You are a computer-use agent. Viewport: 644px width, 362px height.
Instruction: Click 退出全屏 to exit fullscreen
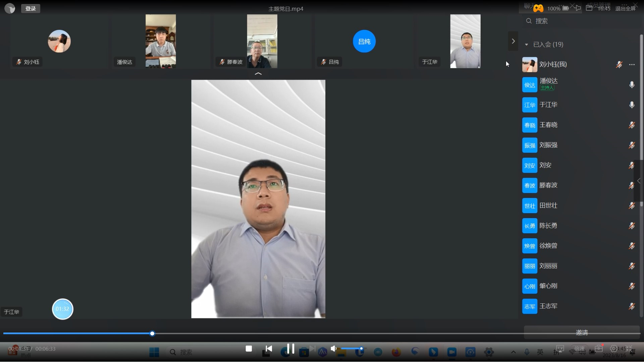(x=626, y=8)
